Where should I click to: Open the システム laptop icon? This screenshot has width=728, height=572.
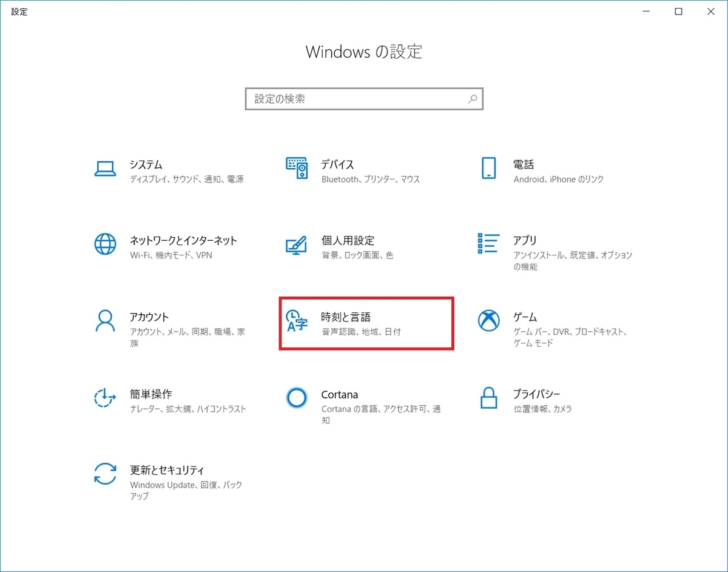tap(105, 169)
